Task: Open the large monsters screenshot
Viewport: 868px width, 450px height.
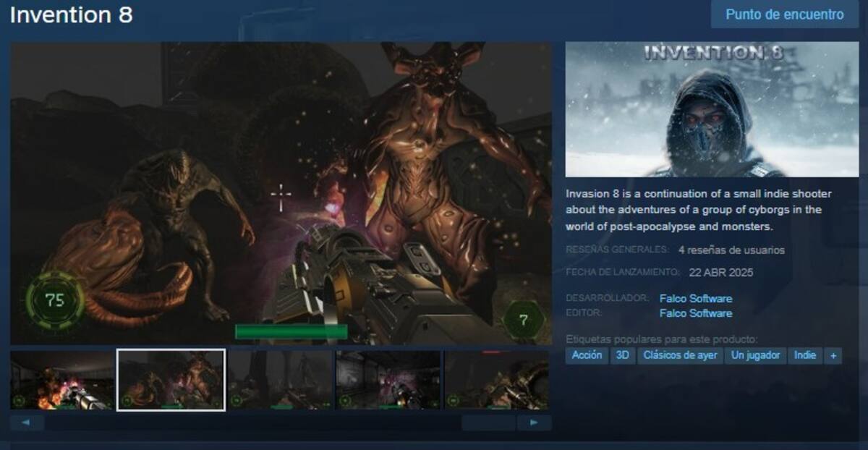Action: (281, 192)
